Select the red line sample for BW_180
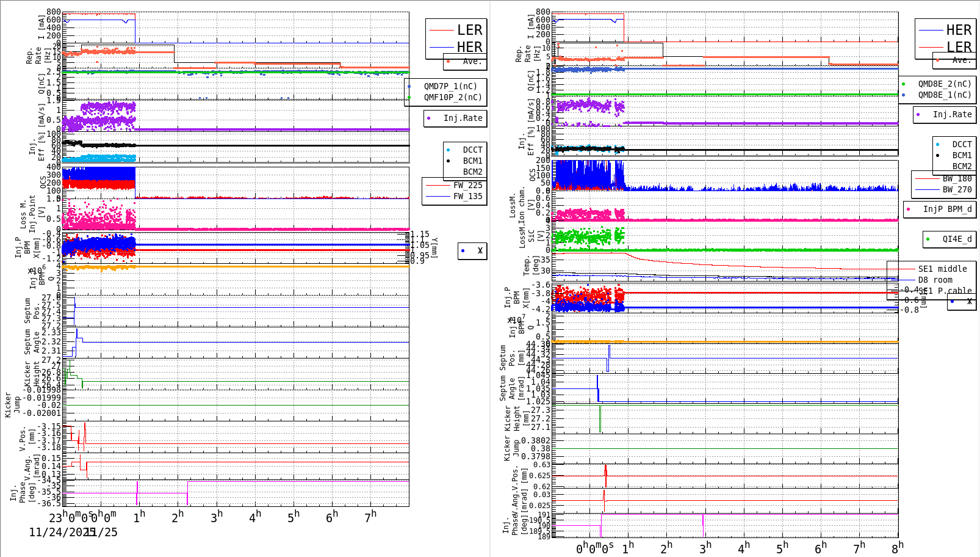The height and width of the screenshot is (557, 980). pos(928,179)
